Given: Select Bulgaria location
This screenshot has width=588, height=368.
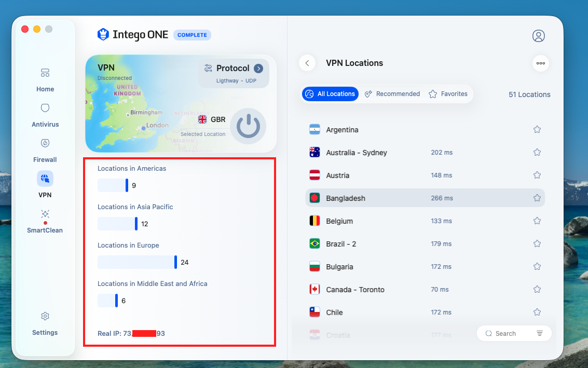Looking at the screenshot, I should pyautogui.click(x=425, y=267).
